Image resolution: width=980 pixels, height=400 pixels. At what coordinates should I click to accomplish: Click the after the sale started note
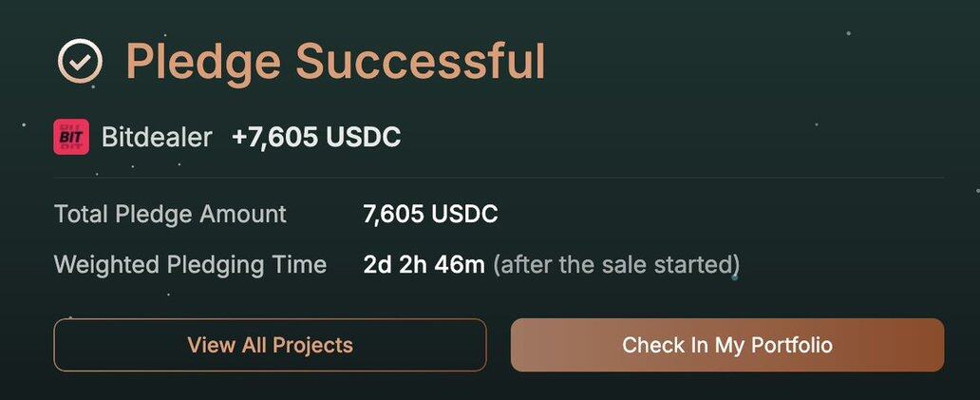point(615,264)
